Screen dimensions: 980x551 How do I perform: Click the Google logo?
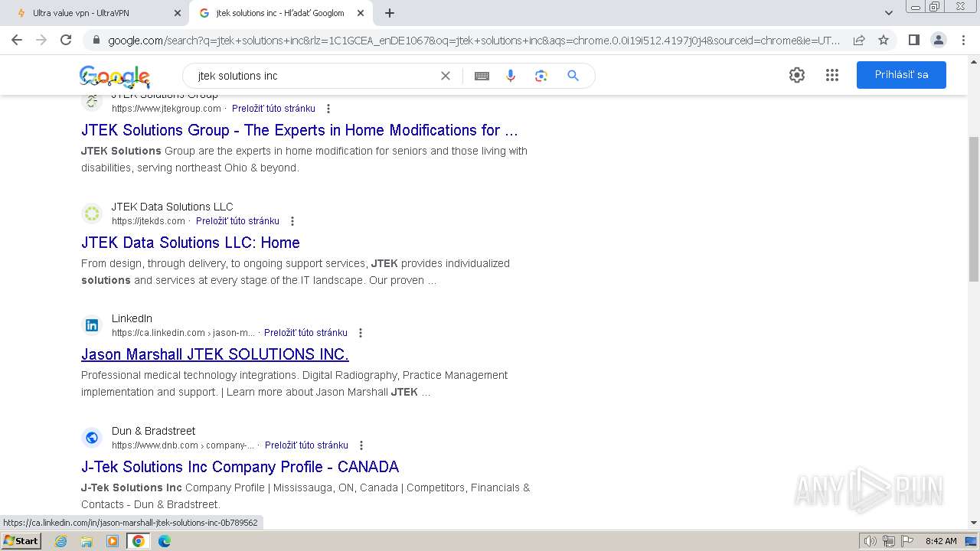115,76
